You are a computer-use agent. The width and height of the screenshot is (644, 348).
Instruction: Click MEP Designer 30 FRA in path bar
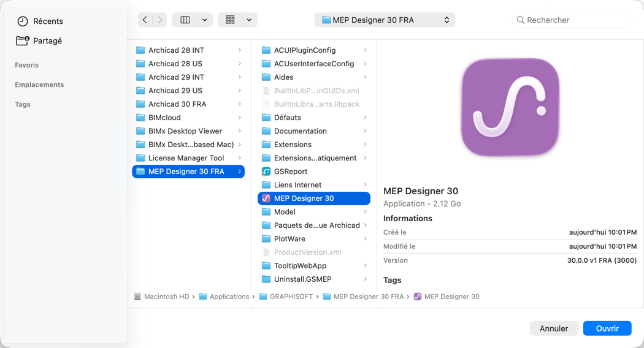coord(364,297)
